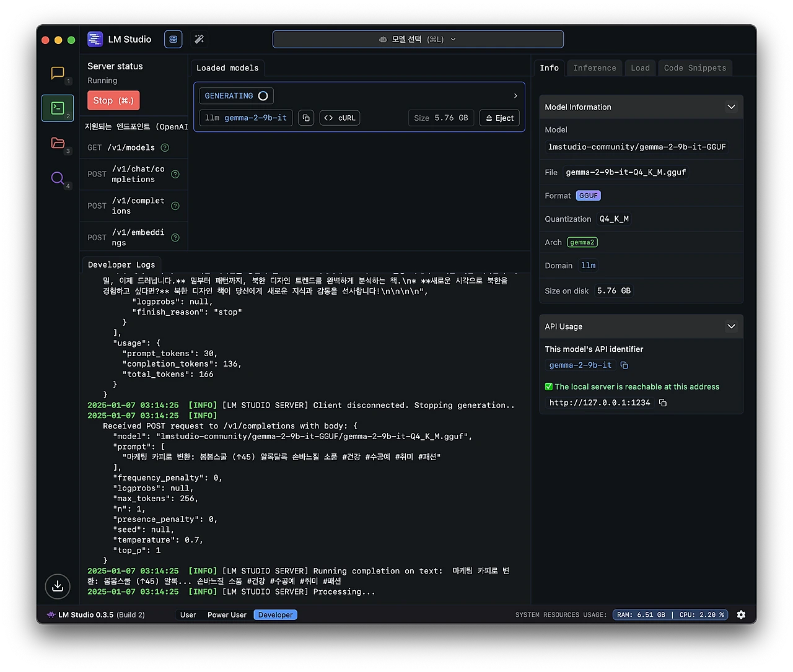Viewport: 793px width, 672px height.
Task: Switch to User mode
Action: coord(188,615)
